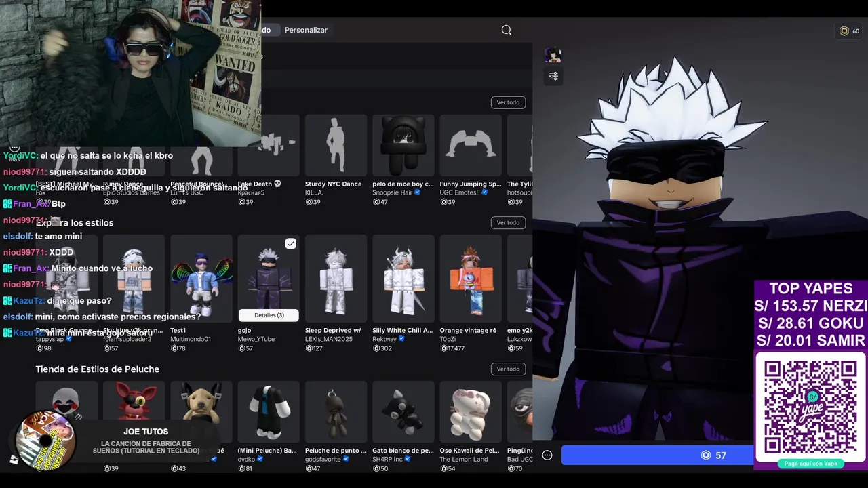The width and height of the screenshot is (868, 488).
Task: Select the Orange vintage r6 outfit
Action: coord(471,279)
